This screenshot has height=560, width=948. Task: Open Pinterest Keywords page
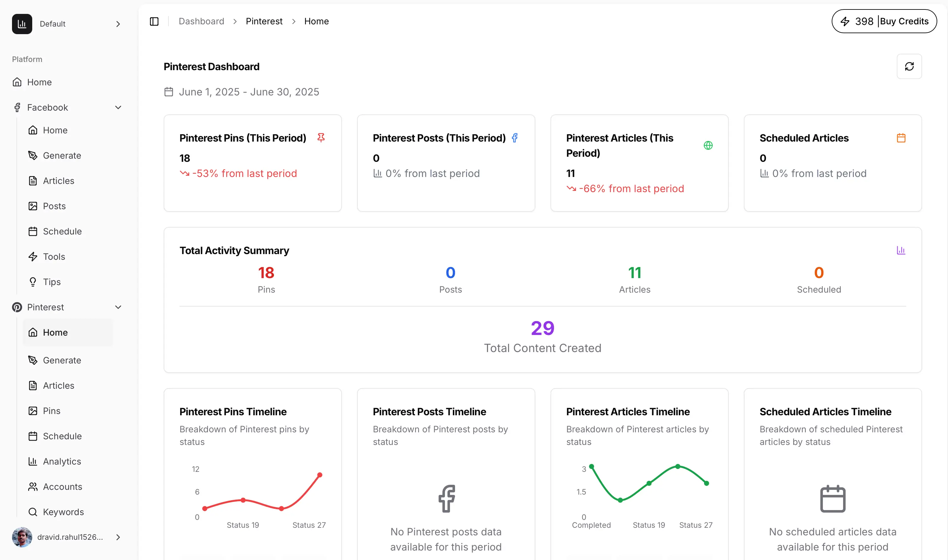[68, 512]
